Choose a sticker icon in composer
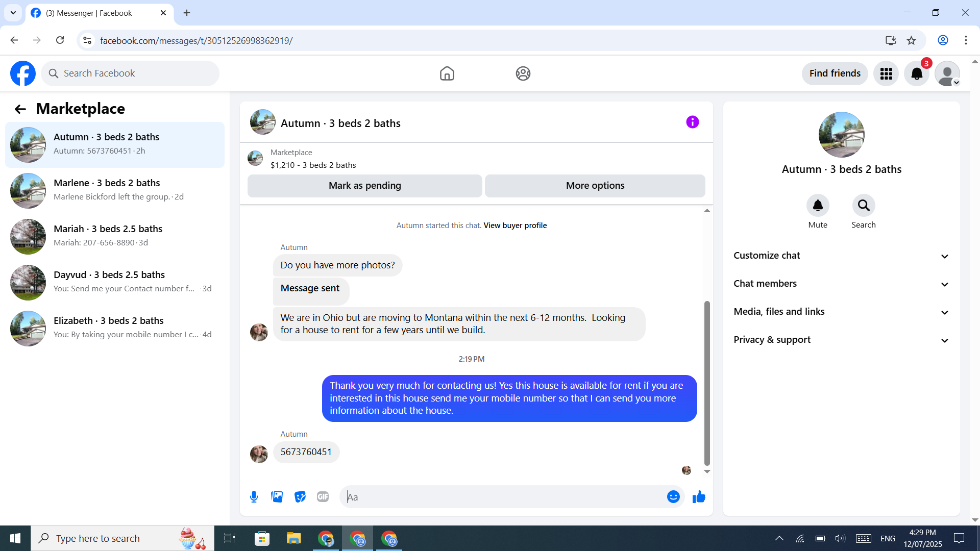980x551 pixels. click(x=300, y=497)
